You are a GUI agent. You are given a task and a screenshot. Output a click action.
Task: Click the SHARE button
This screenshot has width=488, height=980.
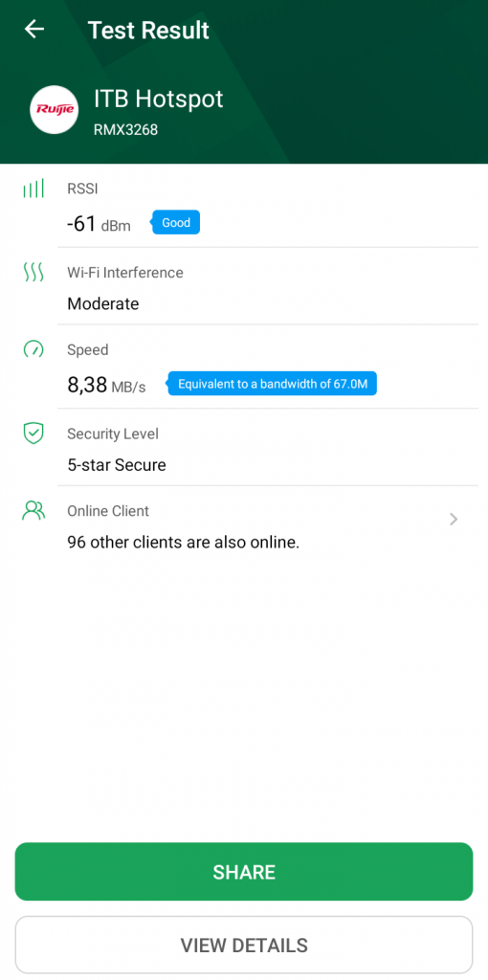click(244, 871)
